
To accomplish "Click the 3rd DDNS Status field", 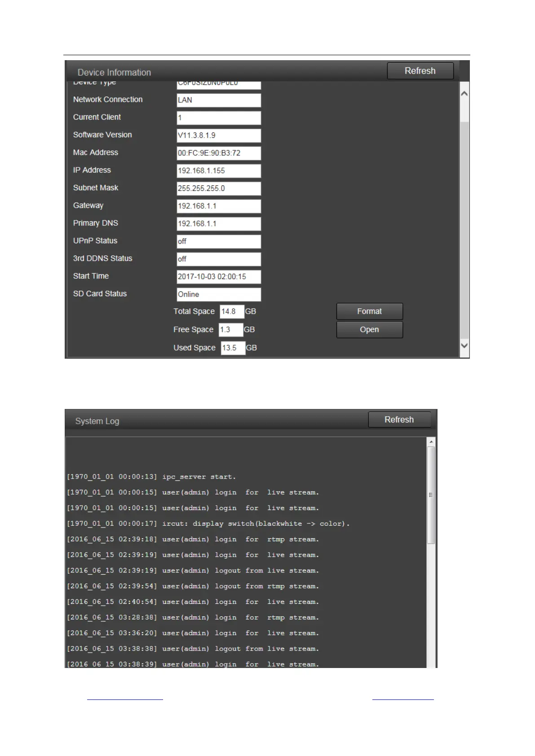I will point(219,259).
